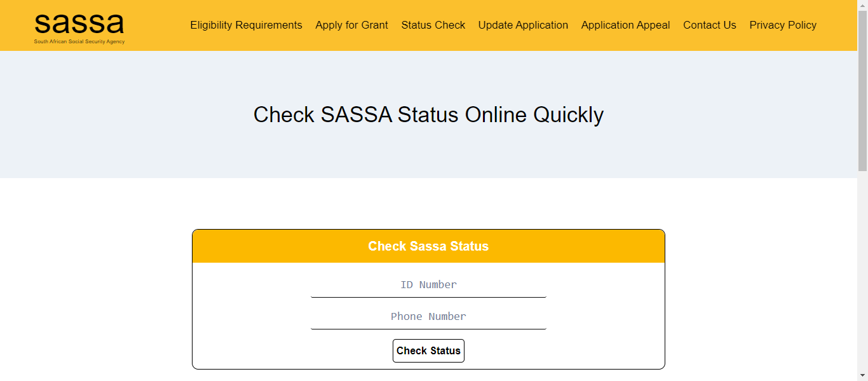Open the Contact Us page

tap(709, 25)
